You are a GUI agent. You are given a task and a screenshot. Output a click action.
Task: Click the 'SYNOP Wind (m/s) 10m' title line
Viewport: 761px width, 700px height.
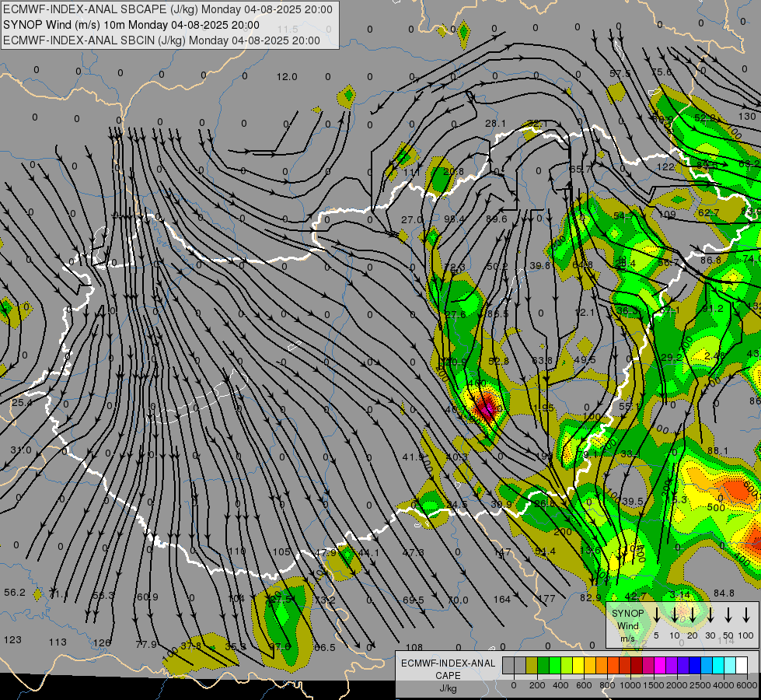click(x=131, y=25)
